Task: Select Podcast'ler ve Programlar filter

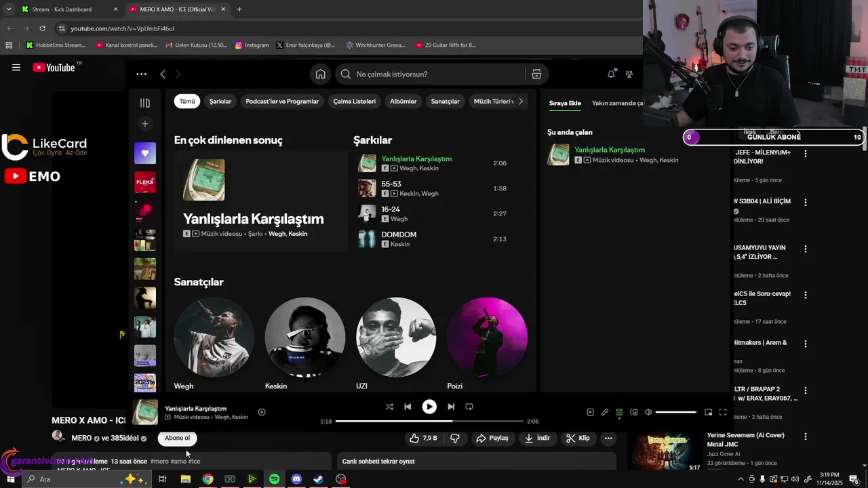Action: 282,101
